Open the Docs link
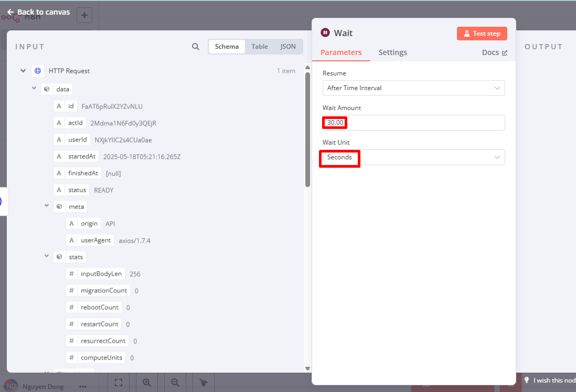The image size is (576, 392). click(494, 52)
